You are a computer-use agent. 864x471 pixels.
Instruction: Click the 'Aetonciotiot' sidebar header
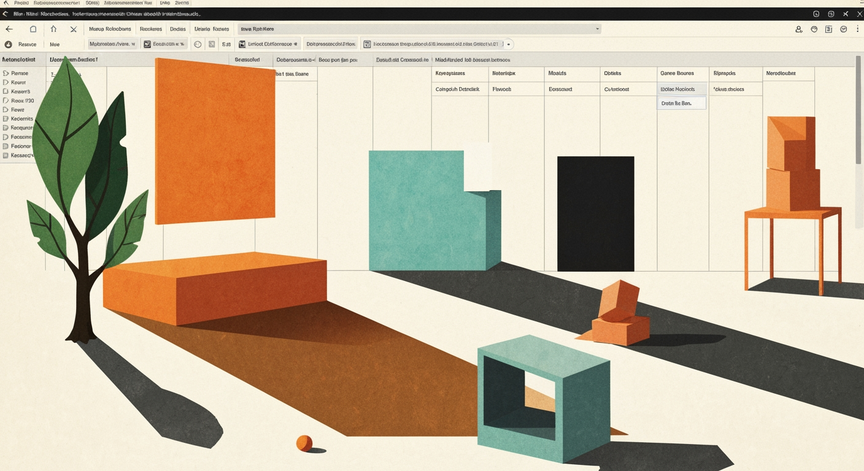coord(19,59)
